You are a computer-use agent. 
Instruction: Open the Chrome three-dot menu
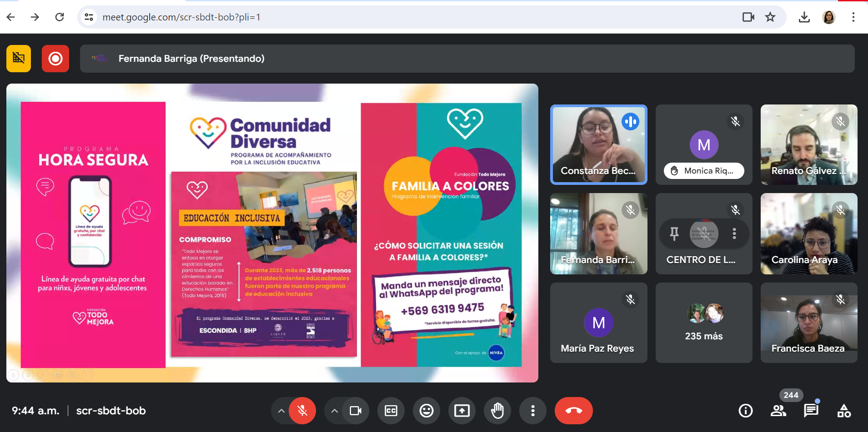[x=853, y=17]
